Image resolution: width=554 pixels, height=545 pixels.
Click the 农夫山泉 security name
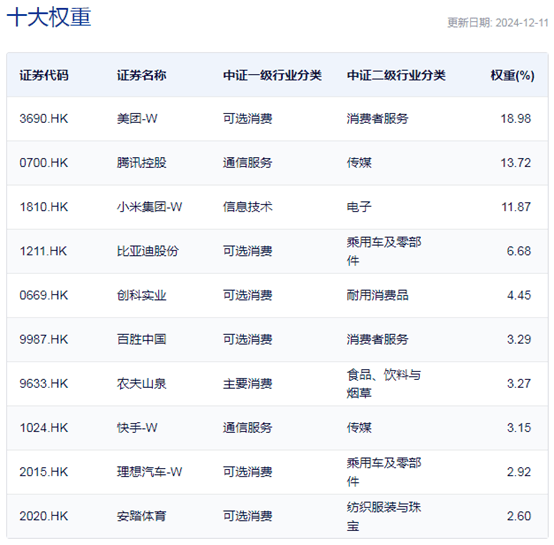141,384
